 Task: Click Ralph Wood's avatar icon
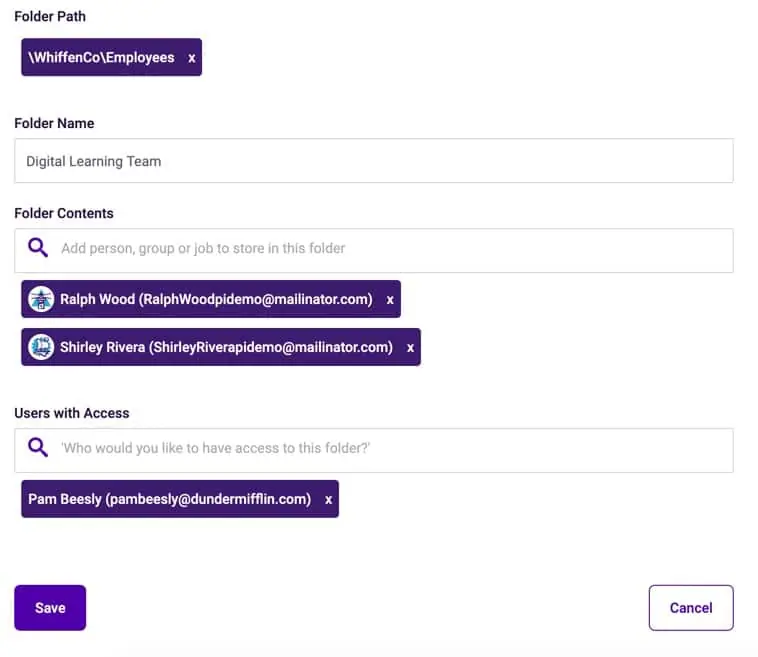click(41, 299)
